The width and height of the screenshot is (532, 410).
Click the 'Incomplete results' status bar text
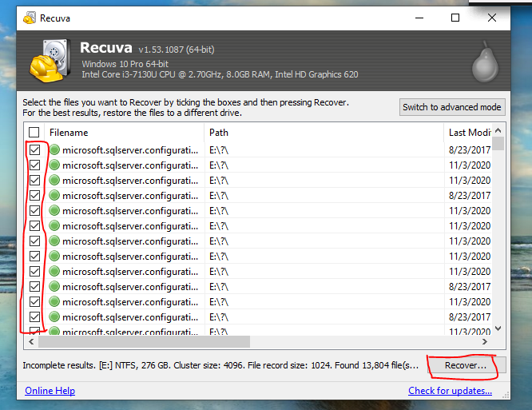[220, 365]
